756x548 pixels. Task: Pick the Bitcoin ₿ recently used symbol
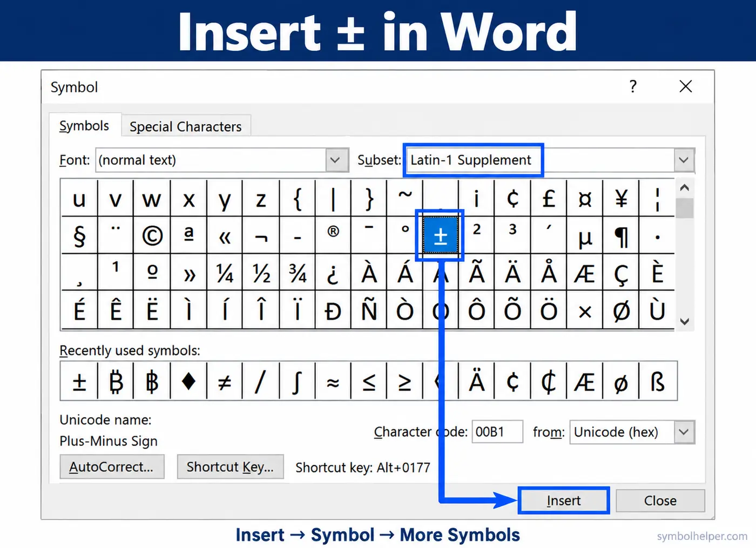pos(116,382)
